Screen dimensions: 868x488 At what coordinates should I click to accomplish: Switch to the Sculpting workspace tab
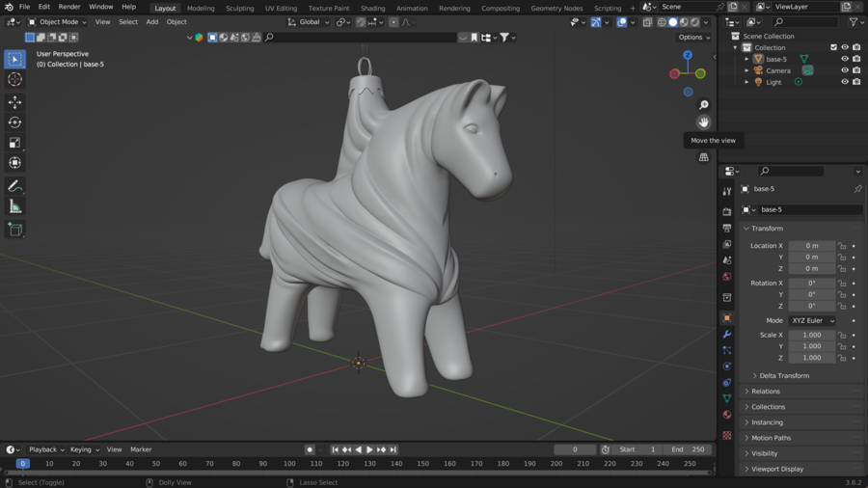click(239, 8)
